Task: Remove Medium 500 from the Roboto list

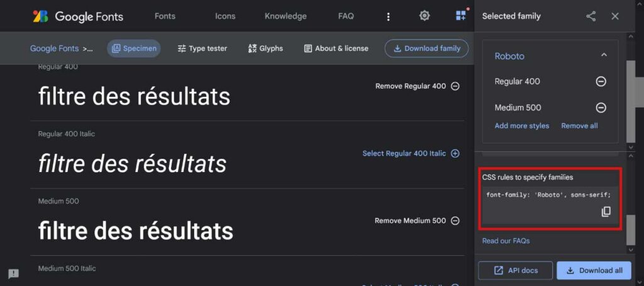Action: [x=601, y=108]
